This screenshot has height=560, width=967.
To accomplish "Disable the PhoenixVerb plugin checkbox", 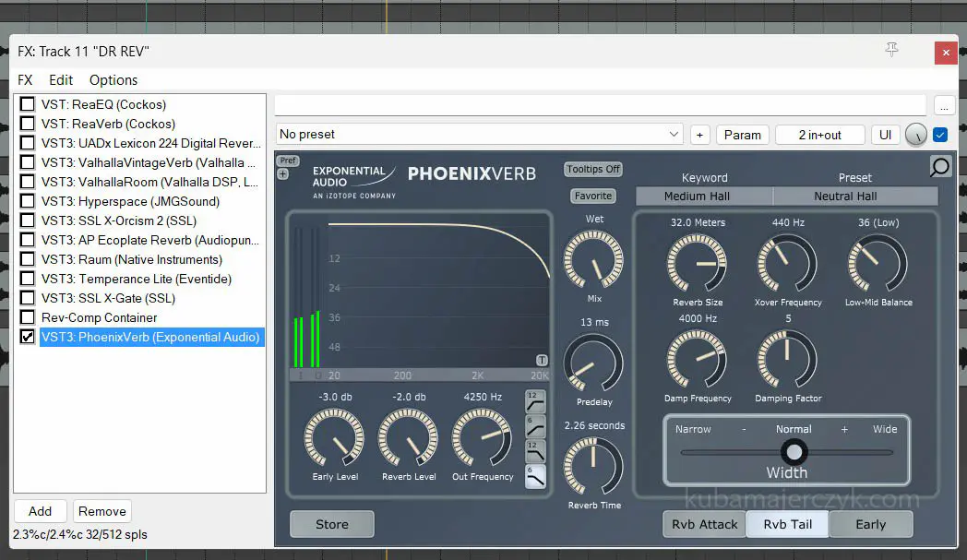I will 28,337.
